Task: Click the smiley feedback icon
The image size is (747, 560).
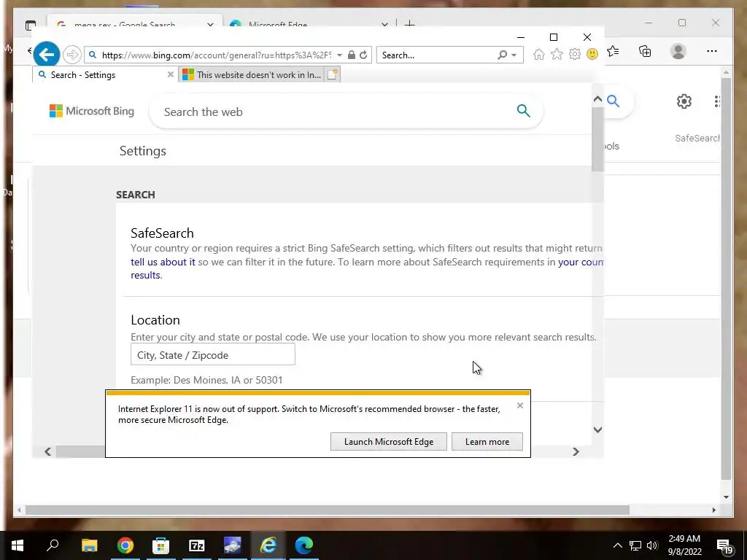Action: point(592,55)
